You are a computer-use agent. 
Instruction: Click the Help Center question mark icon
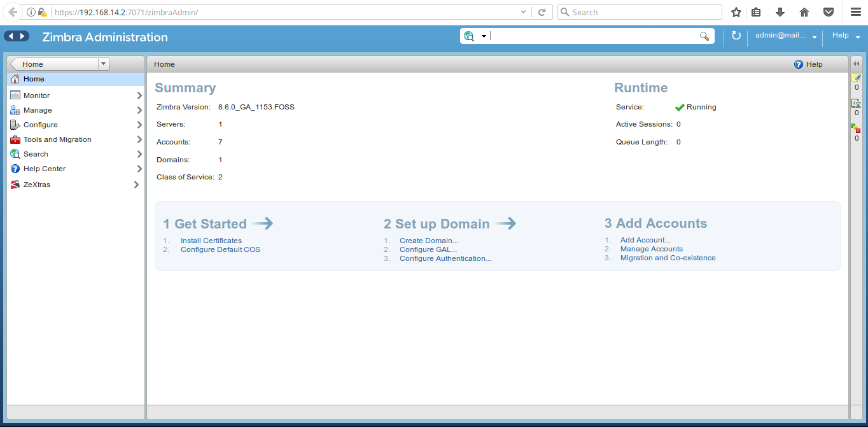[15, 169]
